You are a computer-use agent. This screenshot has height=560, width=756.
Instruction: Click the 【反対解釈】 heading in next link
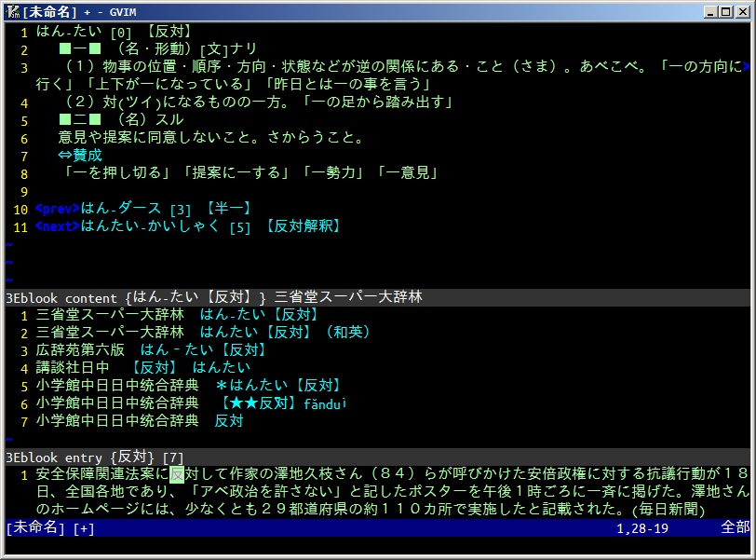point(304,226)
